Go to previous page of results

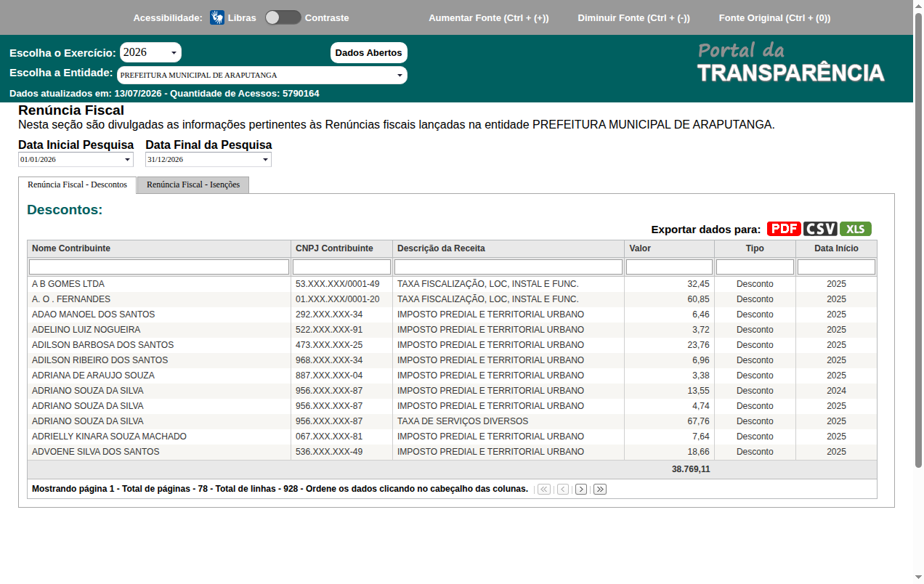563,489
